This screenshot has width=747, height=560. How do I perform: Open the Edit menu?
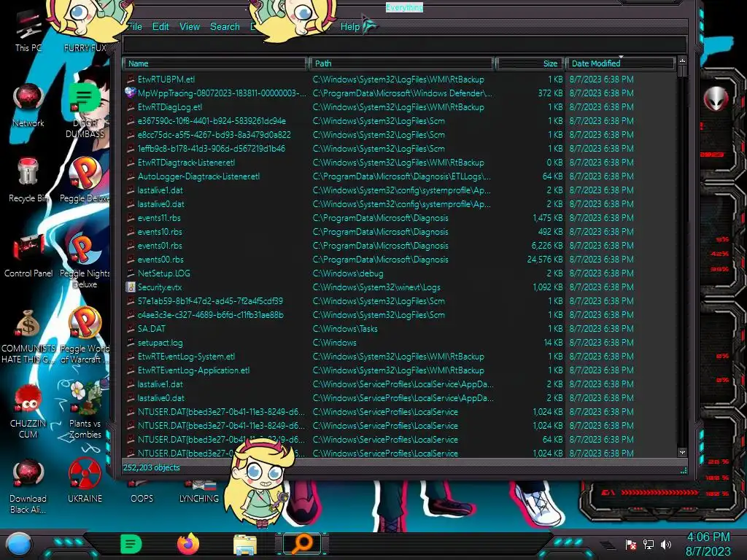(x=160, y=27)
